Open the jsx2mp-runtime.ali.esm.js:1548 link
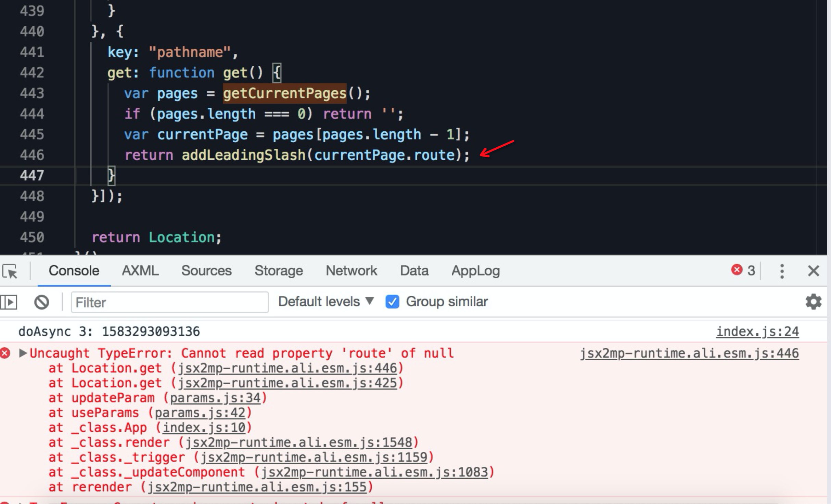 click(298, 442)
